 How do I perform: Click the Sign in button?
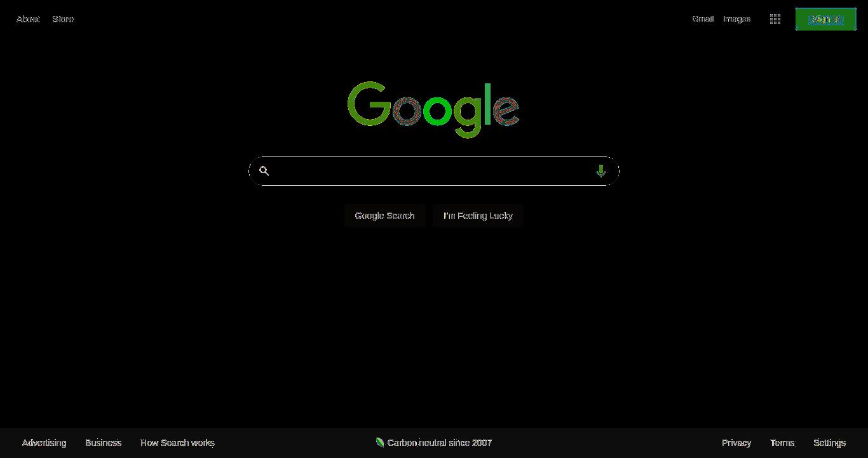[x=826, y=19]
